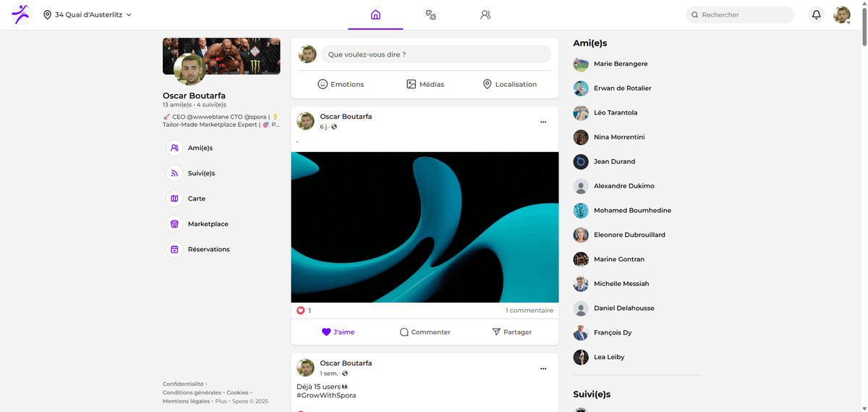This screenshot has width=868, height=412.
Task: Add Localisation to the new post
Action: pyautogui.click(x=509, y=84)
